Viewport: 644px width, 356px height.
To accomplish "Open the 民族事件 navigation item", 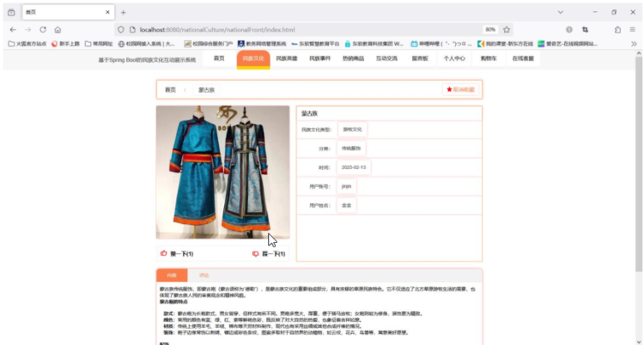I will 320,58.
